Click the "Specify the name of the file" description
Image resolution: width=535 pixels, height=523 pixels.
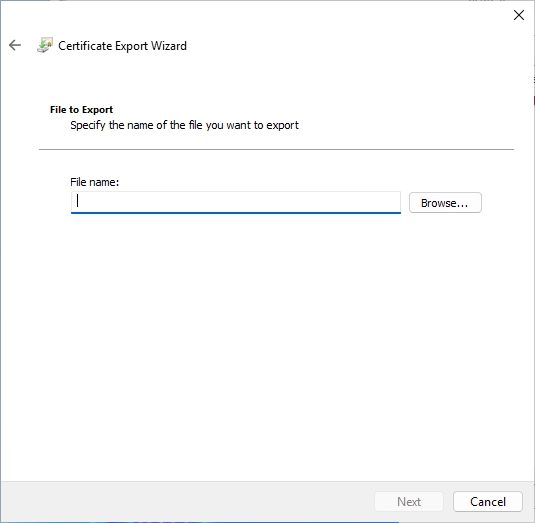[x=184, y=125]
